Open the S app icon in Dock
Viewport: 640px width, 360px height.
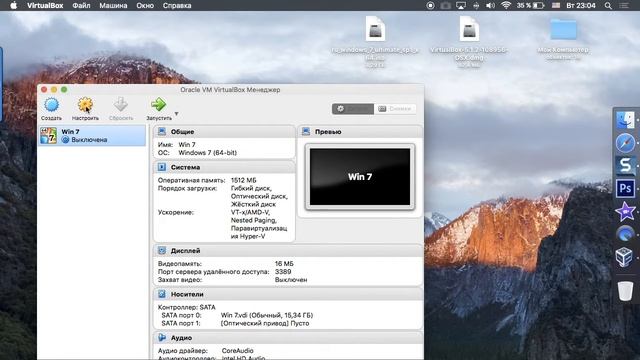pos(625,165)
